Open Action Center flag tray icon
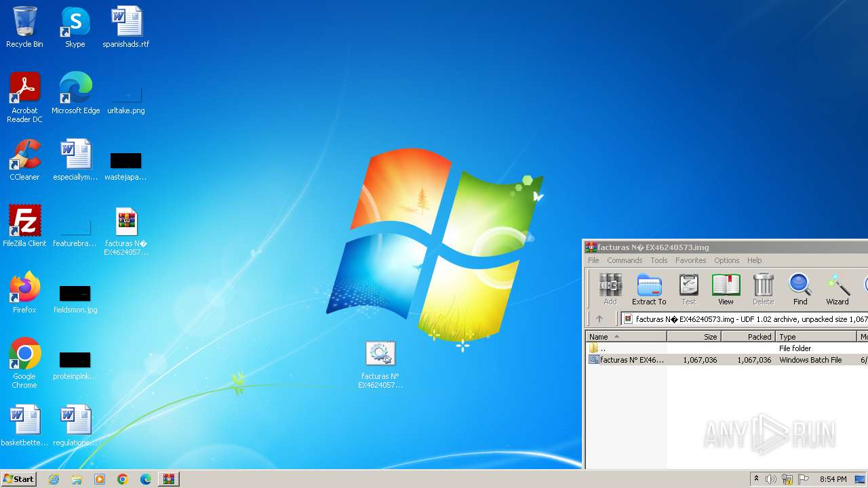The height and width of the screenshot is (488, 868). pyautogui.click(x=804, y=479)
